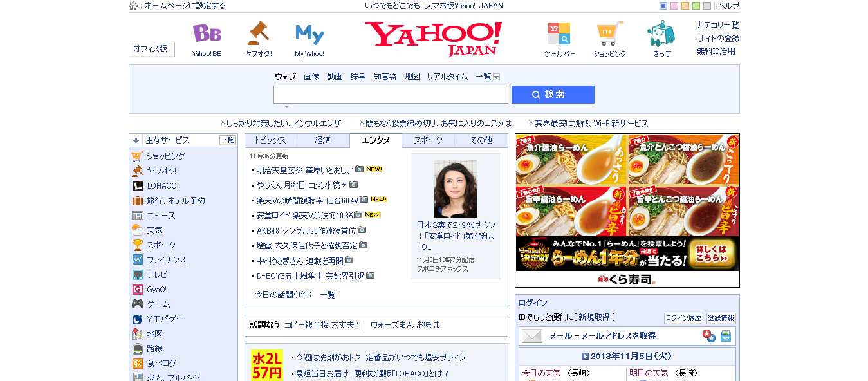Select the リアルタイム search category
The image size is (868, 381).
click(447, 77)
